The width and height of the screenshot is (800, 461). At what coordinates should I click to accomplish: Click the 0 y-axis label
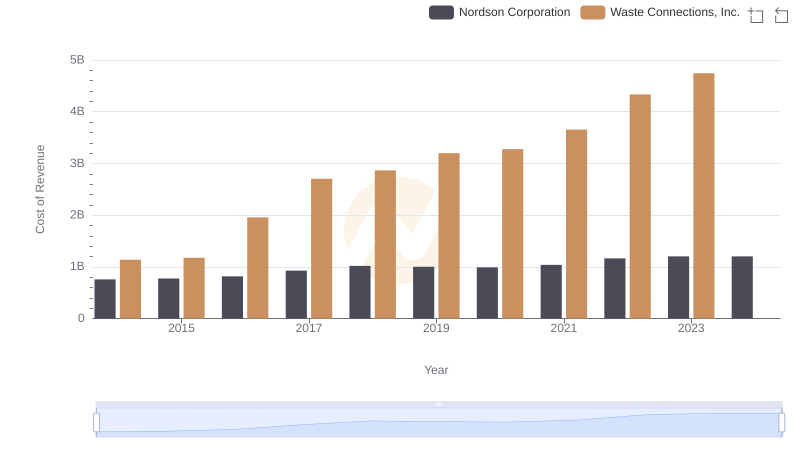click(x=81, y=318)
